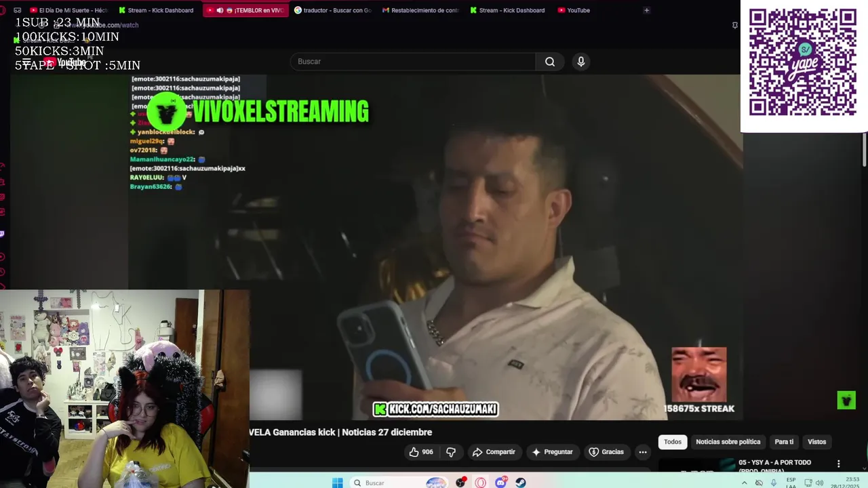Select the Vistos filter chip
Screen dimensions: 868x488
[x=816, y=442]
